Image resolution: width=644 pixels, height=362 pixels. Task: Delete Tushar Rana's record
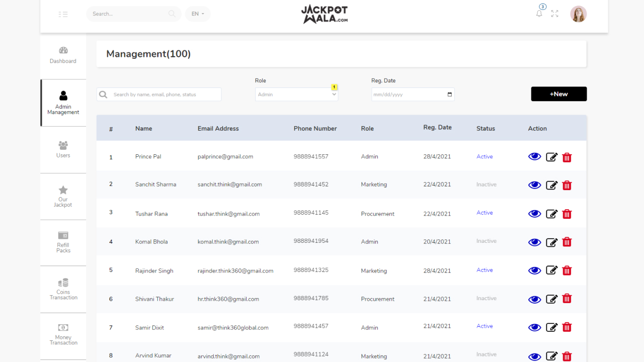coord(567,214)
